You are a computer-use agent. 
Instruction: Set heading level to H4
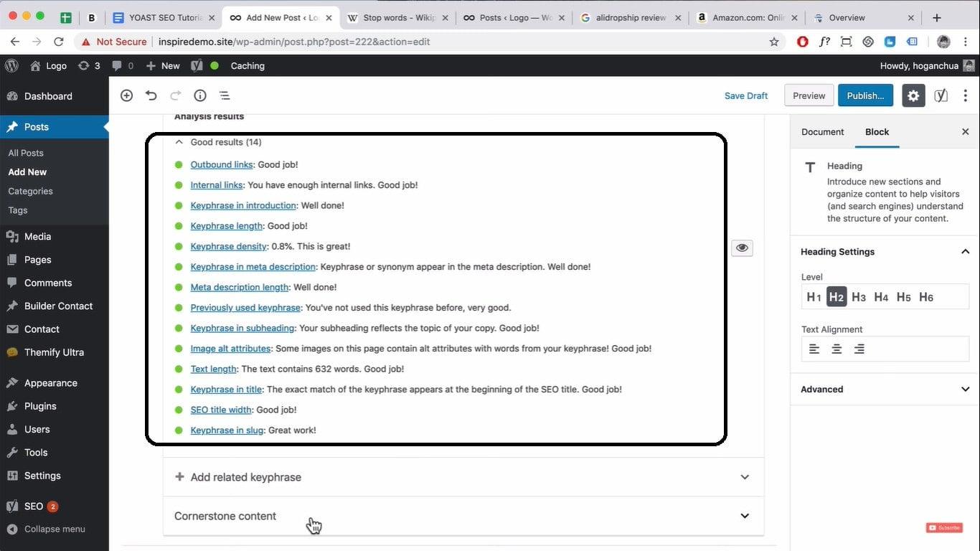(881, 296)
